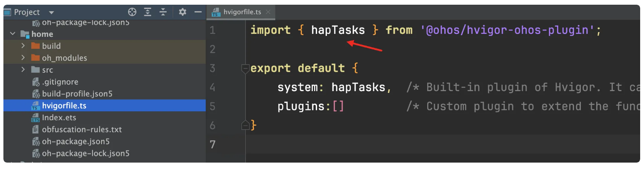Hide the Project panel with minus icon
This screenshot has width=644, height=169.
click(x=198, y=12)
